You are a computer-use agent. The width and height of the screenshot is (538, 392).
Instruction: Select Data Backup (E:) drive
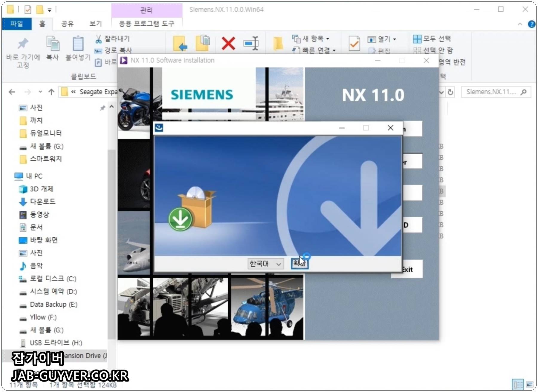(x=48, y=305)
